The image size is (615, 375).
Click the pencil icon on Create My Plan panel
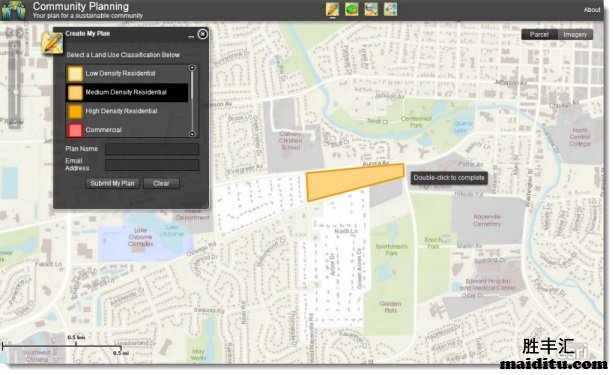(52, 43)
